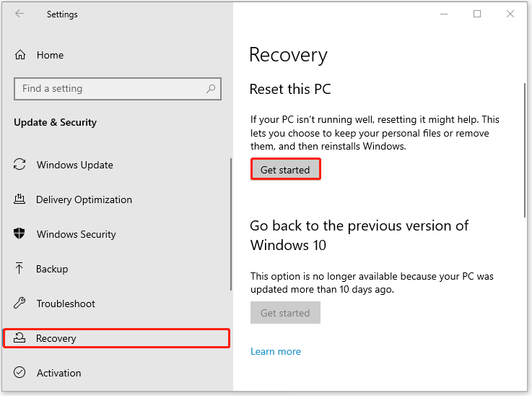Close the Settings window
532x396 pixels.
(510, 14)
